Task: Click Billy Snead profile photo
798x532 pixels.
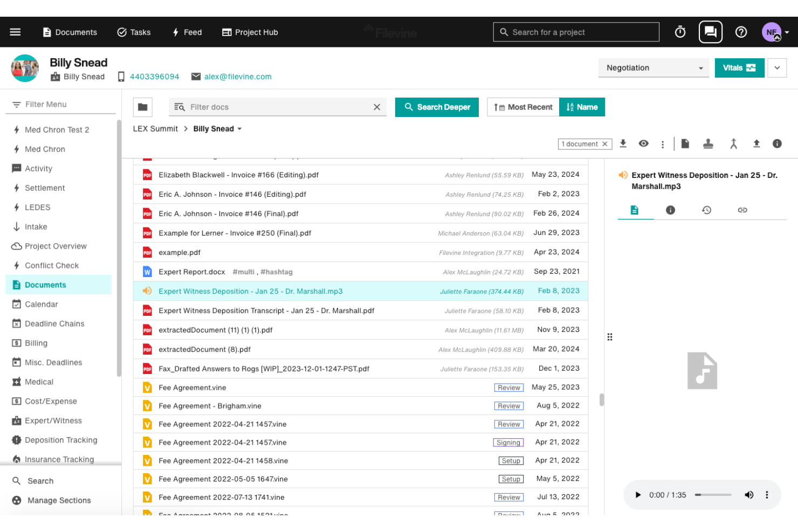Action: 25,68
